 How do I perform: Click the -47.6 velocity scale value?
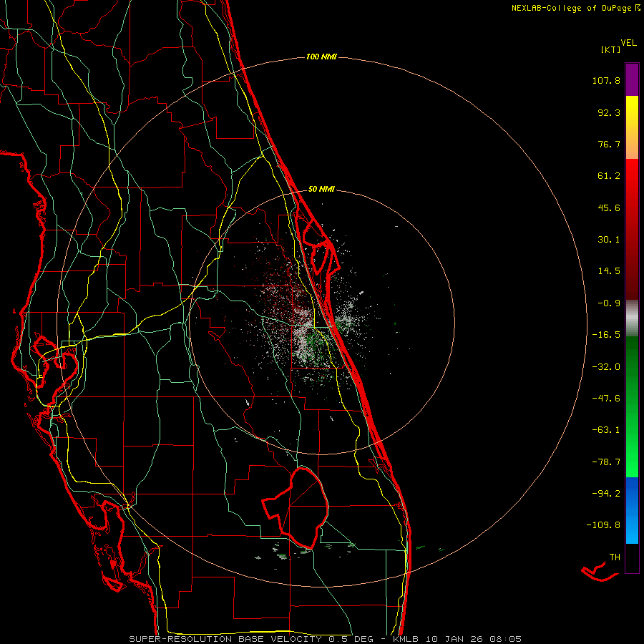(606, 399)
